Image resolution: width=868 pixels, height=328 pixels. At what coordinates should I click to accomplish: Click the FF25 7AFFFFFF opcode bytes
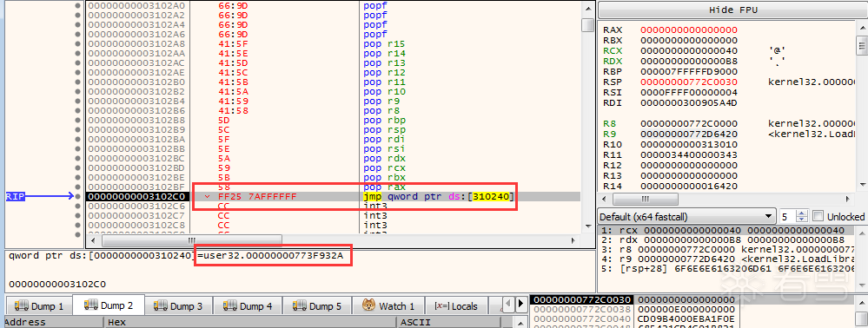(x=257, y=196)
